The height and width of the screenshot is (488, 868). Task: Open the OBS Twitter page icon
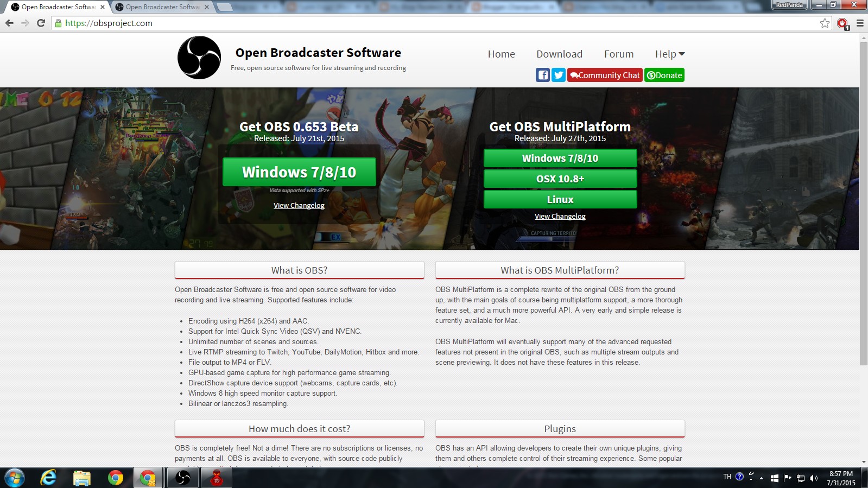tap(559, 75)
